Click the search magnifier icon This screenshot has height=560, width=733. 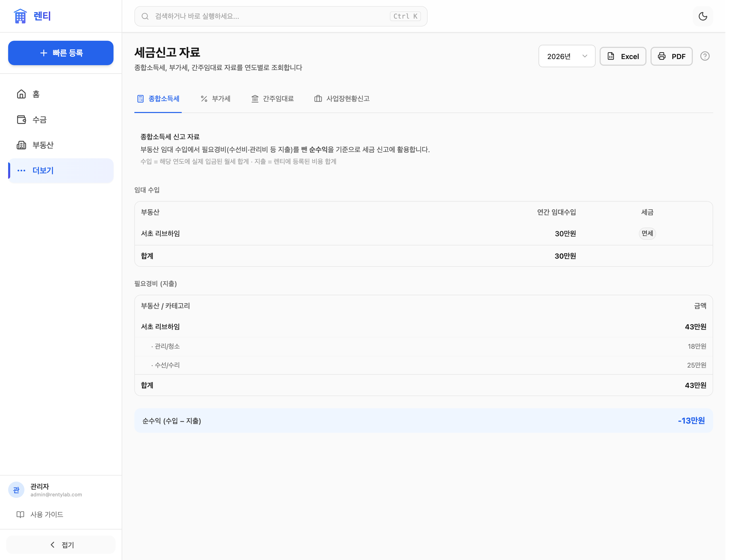(145, 16)
